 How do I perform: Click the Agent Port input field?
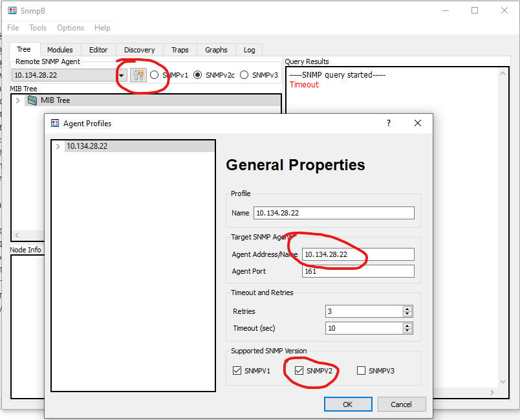(x=358, y=271)
